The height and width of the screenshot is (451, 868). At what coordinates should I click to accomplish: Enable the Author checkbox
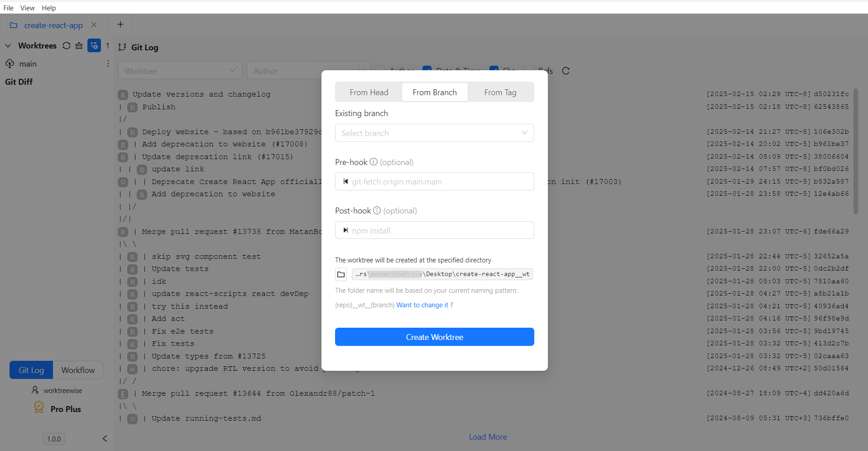point(380,70)
